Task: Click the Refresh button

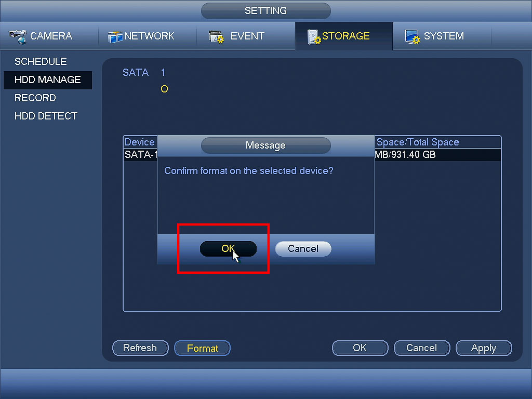Action: [x=140, y=348]
